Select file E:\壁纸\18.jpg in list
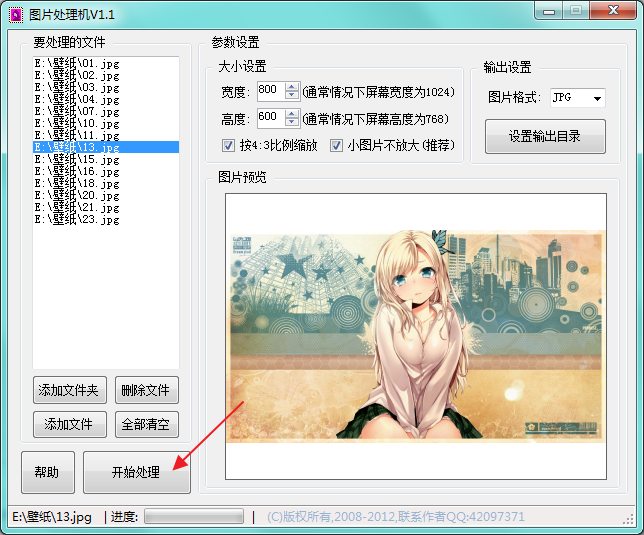Image resolution: width=644 pixels, height=535 pixels. coord(106,183)
